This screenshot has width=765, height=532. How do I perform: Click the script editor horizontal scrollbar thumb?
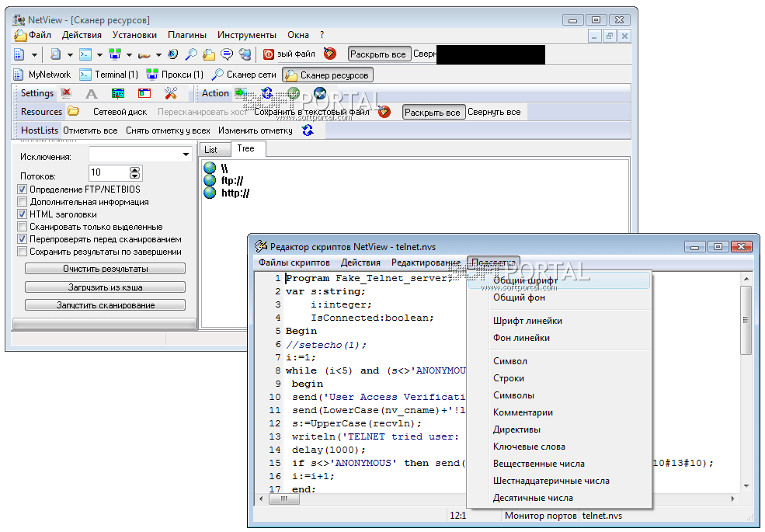pyautogui.click(x=284, y=499)
